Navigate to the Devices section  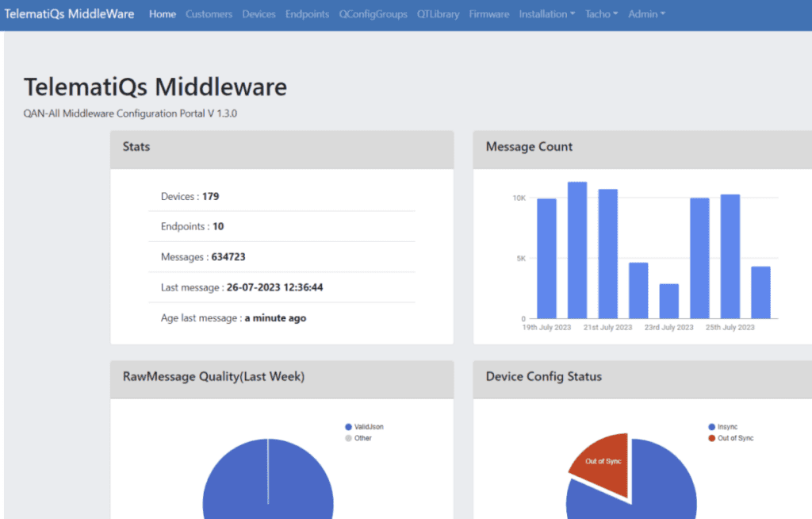(259, 13)
